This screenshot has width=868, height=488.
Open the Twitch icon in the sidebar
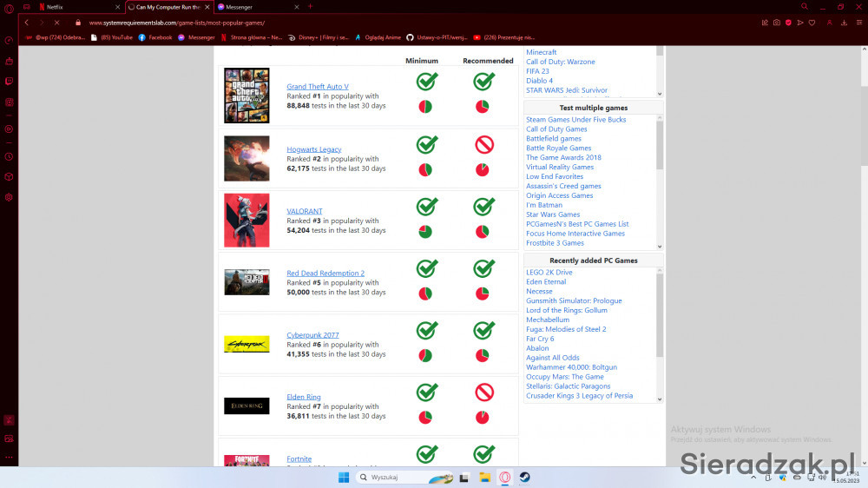[x=9, y=82]
